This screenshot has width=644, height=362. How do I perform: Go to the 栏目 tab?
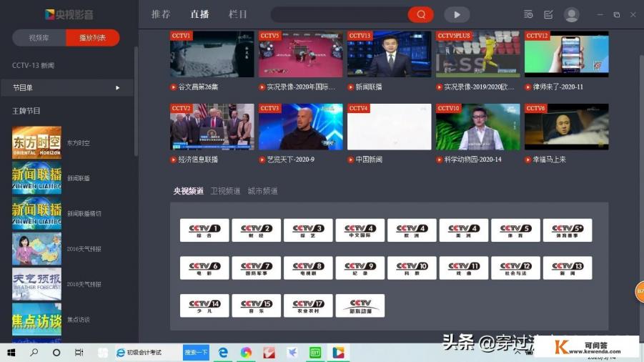click(238, 14)
